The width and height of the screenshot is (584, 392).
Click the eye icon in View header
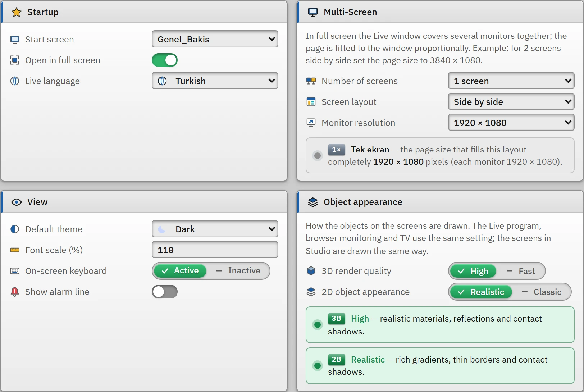[17, 202]
